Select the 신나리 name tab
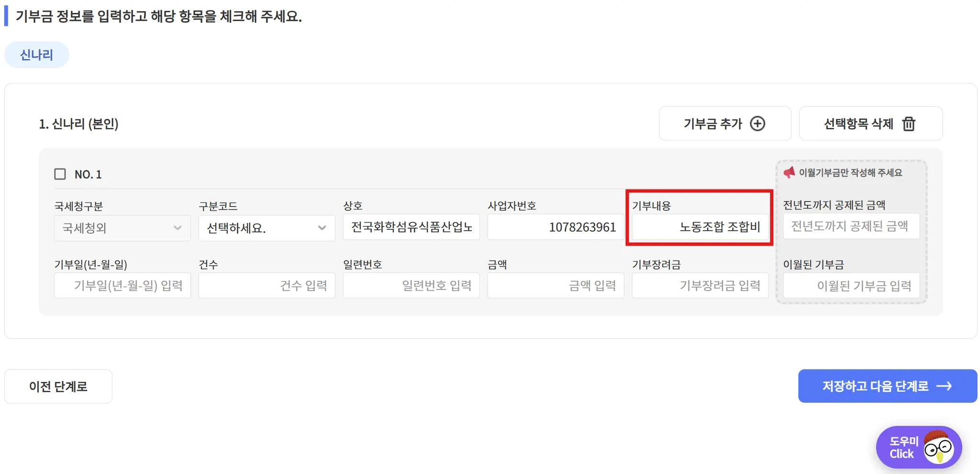Viewport: 980px width, 474px height. 36,55
